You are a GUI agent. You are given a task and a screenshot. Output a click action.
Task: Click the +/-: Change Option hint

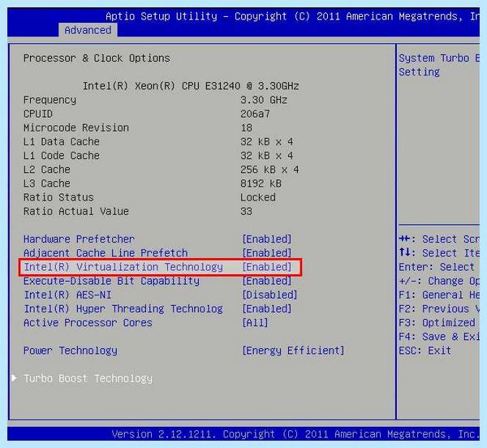coord(439,281)
